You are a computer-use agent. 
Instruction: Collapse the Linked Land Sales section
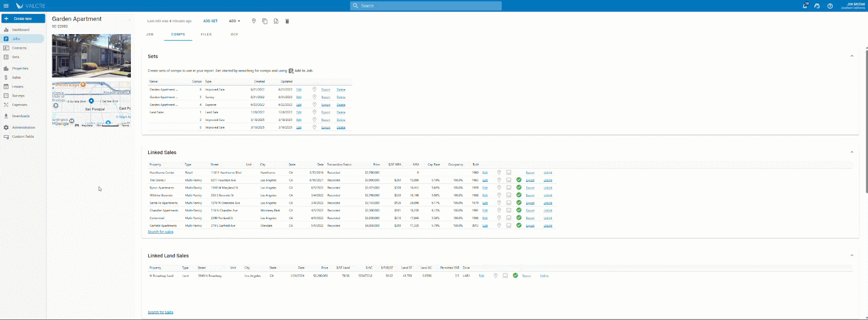(852, 255)
